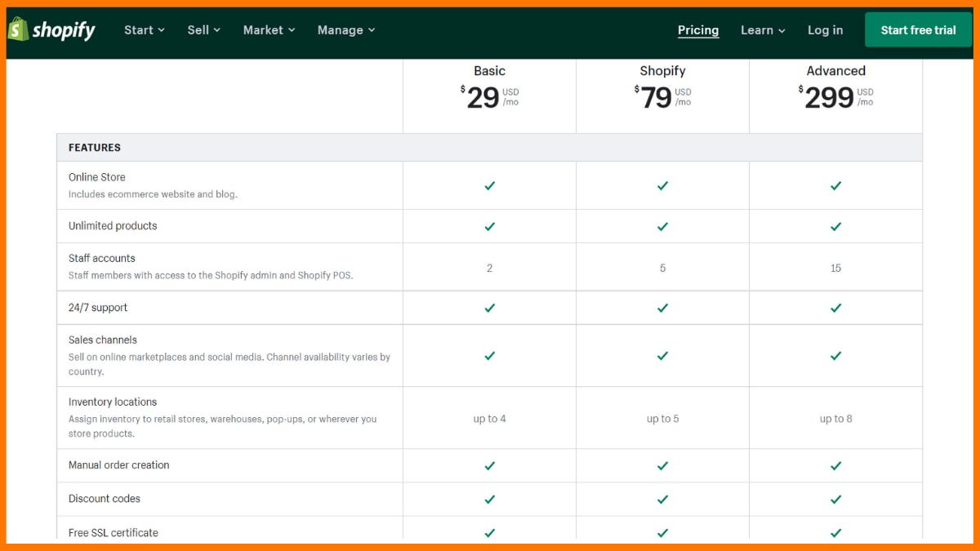Click the Sales channels checkmark under Basic
Image resolution: width=980 pixels, height=551 pixels.
pos(489,355)
